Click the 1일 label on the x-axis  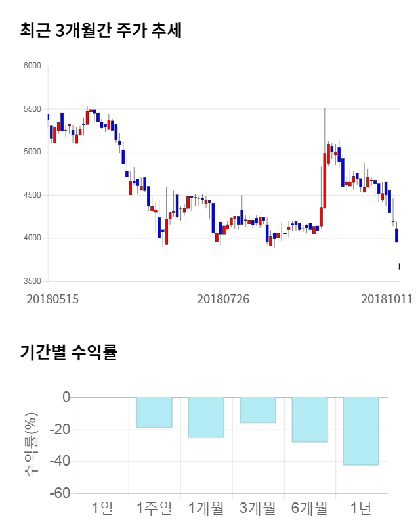pos(102,508)
